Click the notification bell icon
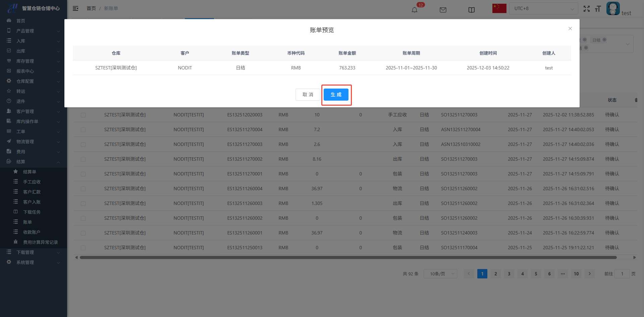The width and height of the screenshot is (644, 317). (415, 10)
